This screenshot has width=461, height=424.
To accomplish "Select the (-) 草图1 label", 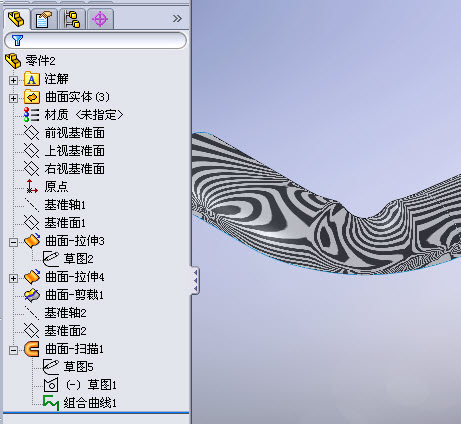I will [91, 385].
